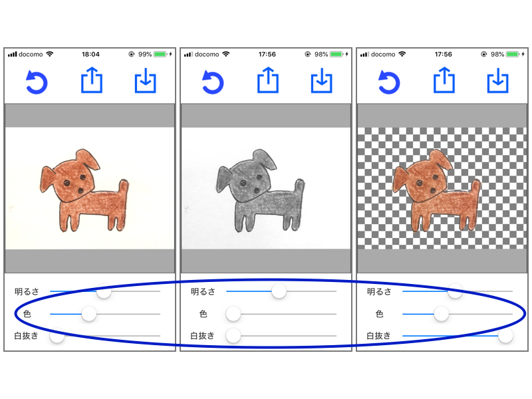
Task: Tap the undo arrow in the checkerboard screen
Action: (389, 82)
